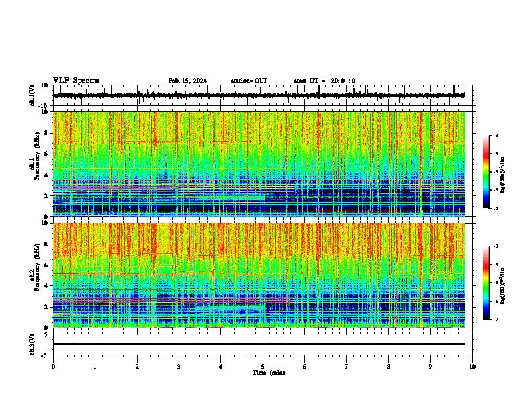This screenshot has height=411, width=532.
Task: Click tick label "5" on the time axis
Action: 263,367
